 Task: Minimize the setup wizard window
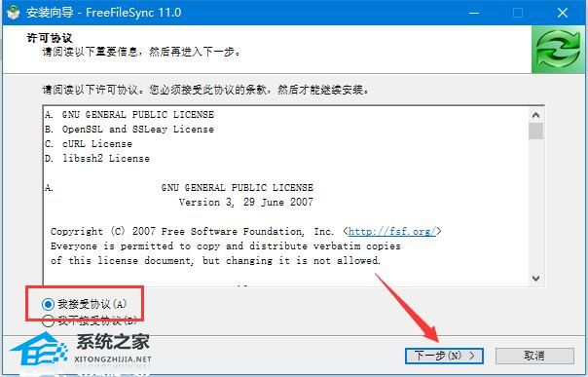tap(474, 13)
